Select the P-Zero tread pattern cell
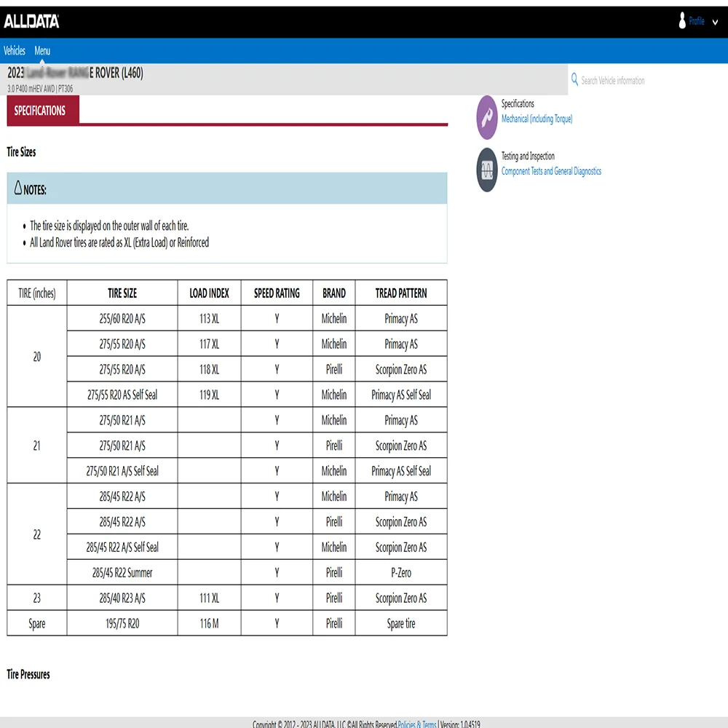728x728 pixels. (401, 572)
